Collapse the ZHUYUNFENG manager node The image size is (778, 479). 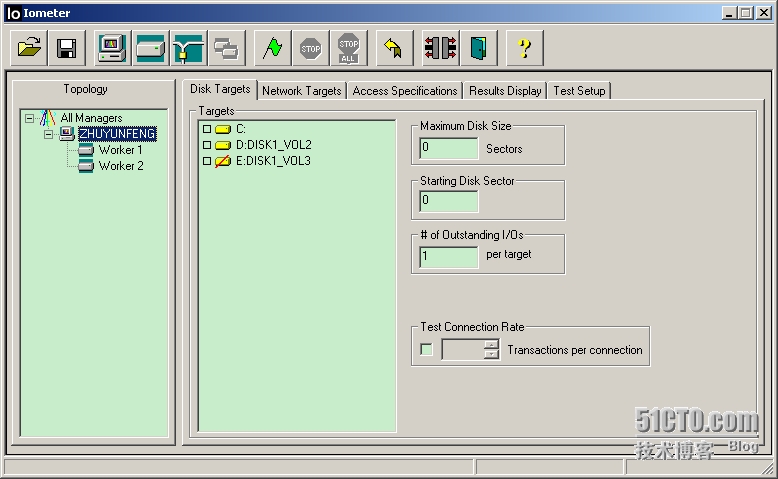pos(48,134)
